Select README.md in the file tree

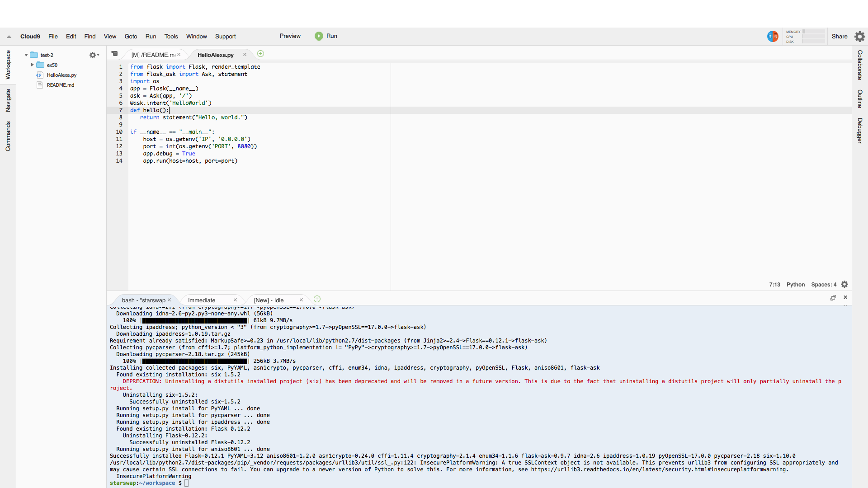[61, 85]
